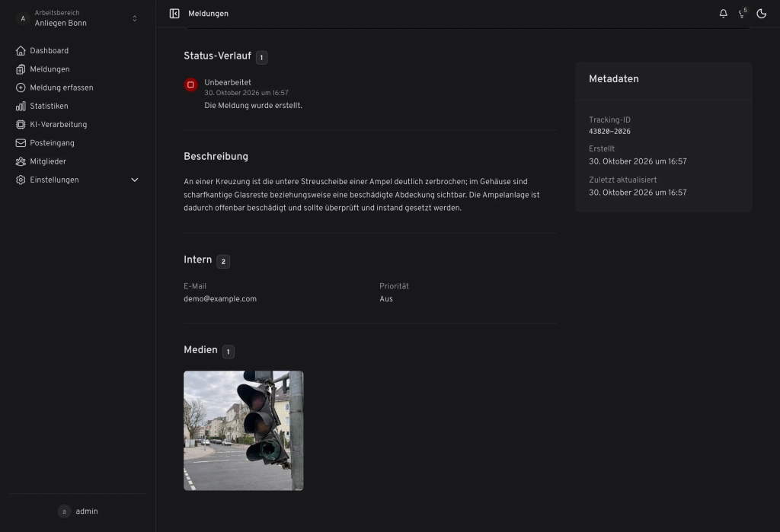Open the traffic light photo thumbnail
This screenshot has height=532, width=780.
[x=243, y=431]
